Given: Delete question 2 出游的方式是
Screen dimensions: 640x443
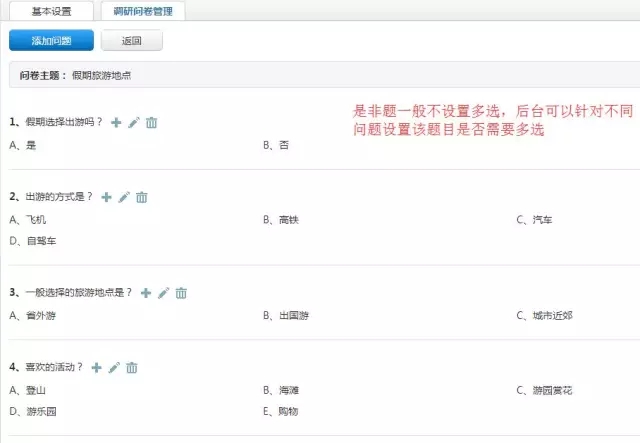Looking at the screenshot, I should [x=142, y=197].
